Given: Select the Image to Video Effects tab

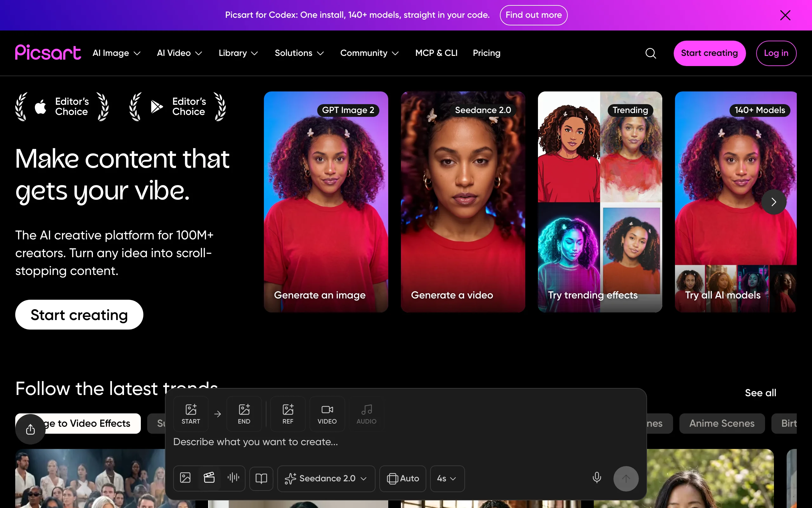Looking at the screenshot, I should pyautogui.click(x=78, y=423).
